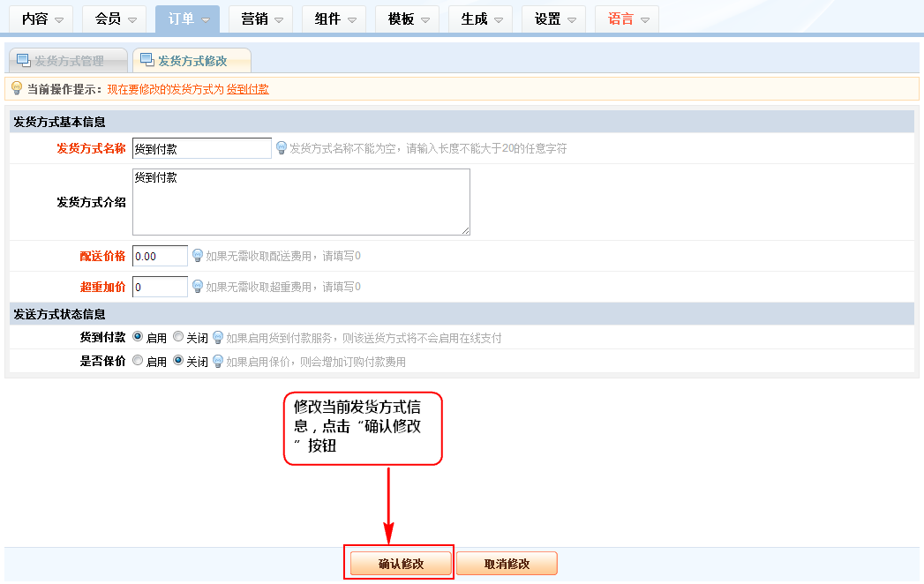Viewport: 924px width, 584px height.
Task: Click the hint bulb beside 超重加价 field
Action: click(198, 287)
